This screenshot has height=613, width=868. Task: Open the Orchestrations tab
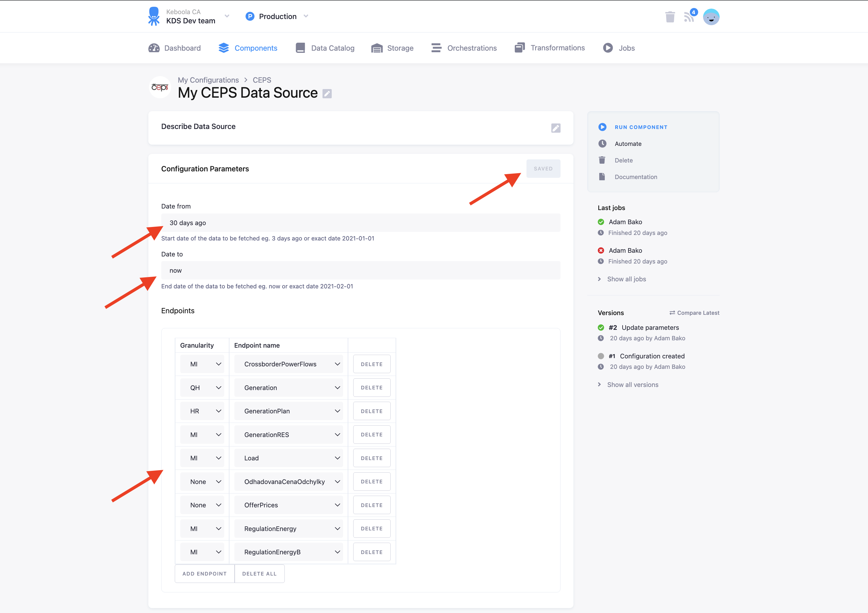click(x=464, y=48)
